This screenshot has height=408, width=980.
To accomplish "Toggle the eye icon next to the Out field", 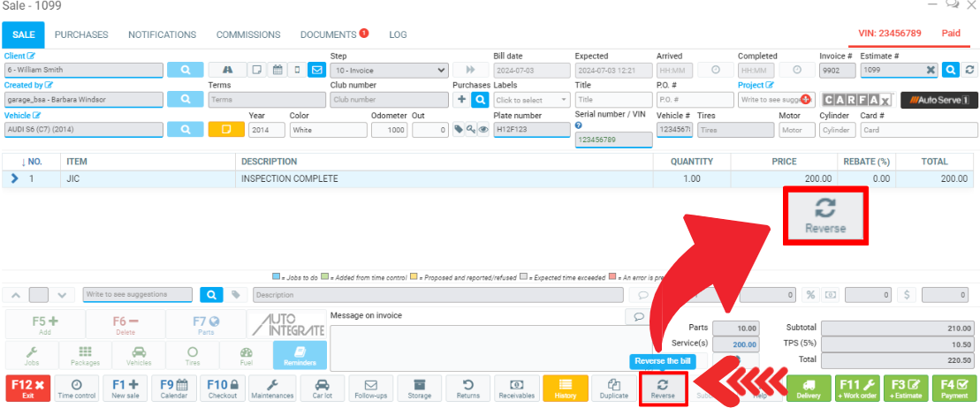I will click(483, 130).
